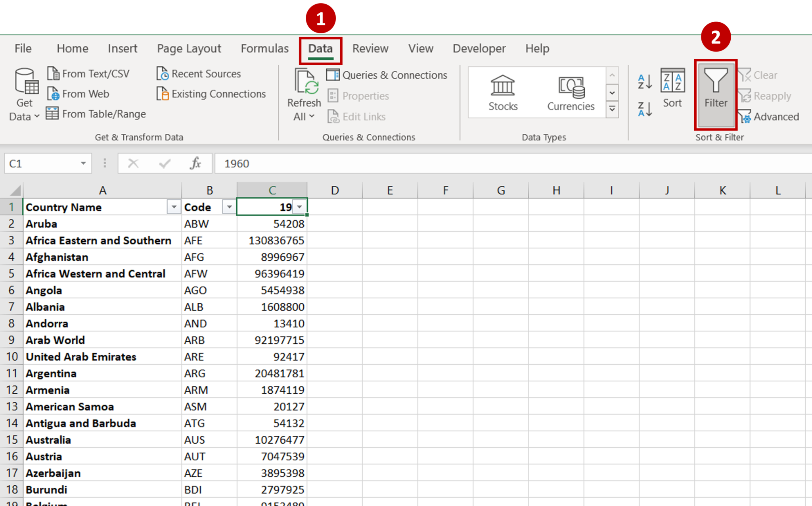Expand the Name Box dropdown
This screenshot has height=506, width=812.
[x=83, y=164]
